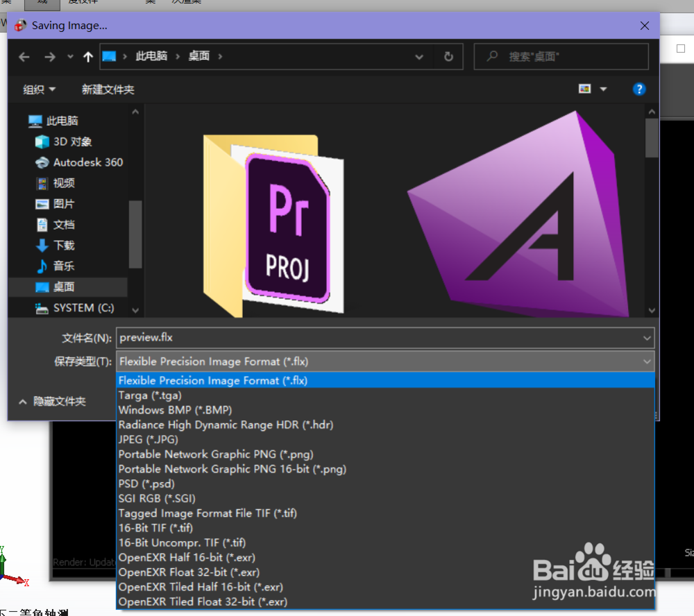The height and width of the screenshot is (616, 694).
Task: Choose OpenEXR Tiled Float 32-bit
Action: click(x=385, y=602)
